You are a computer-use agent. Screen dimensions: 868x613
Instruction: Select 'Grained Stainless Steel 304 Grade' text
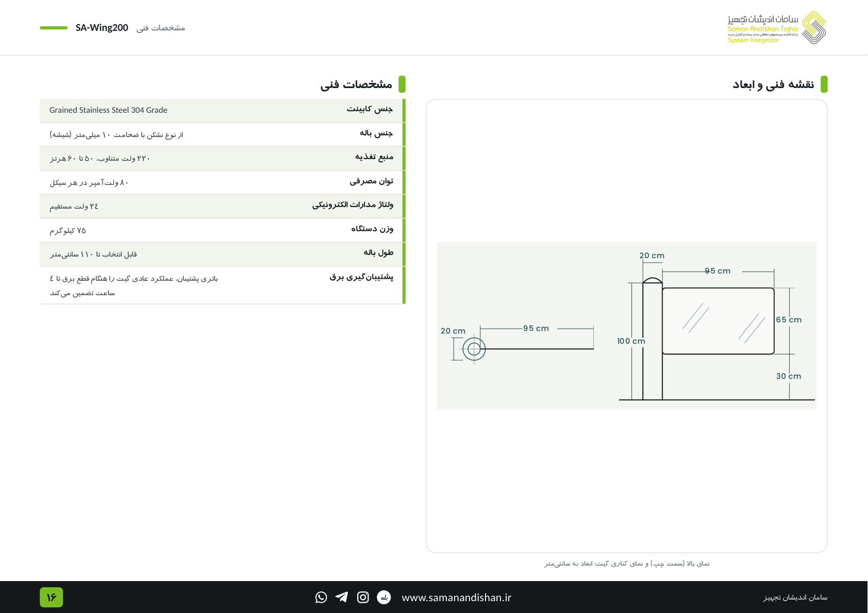(108, 110)
